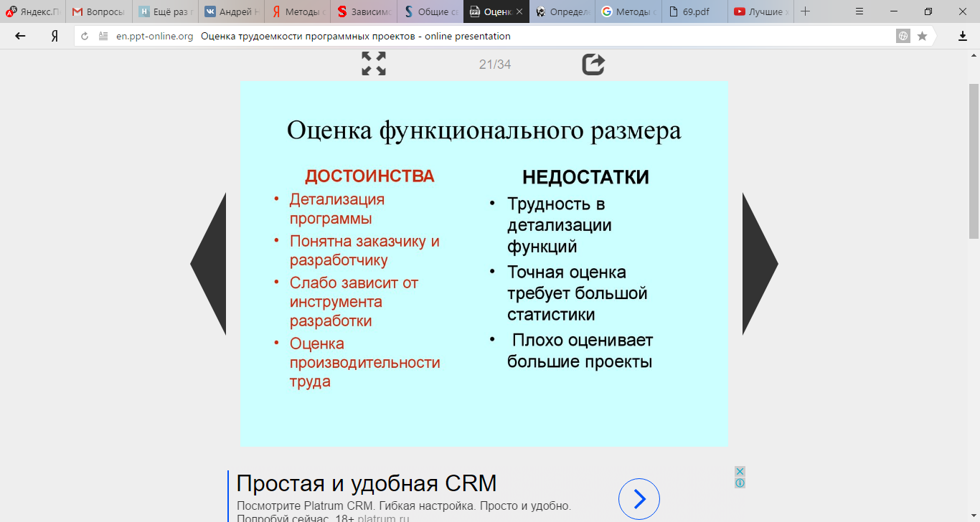
Task: Switch to the Общие св tab
Action: point(430,11)
